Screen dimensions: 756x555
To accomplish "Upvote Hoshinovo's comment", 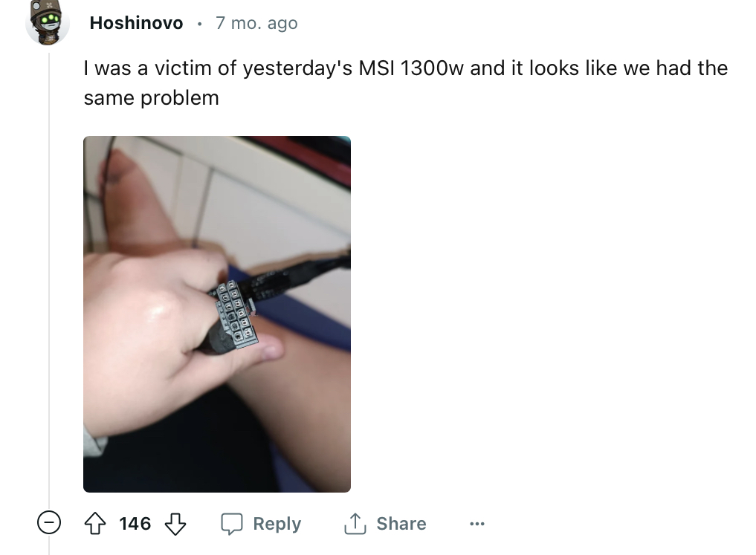I will pos(95,524).
